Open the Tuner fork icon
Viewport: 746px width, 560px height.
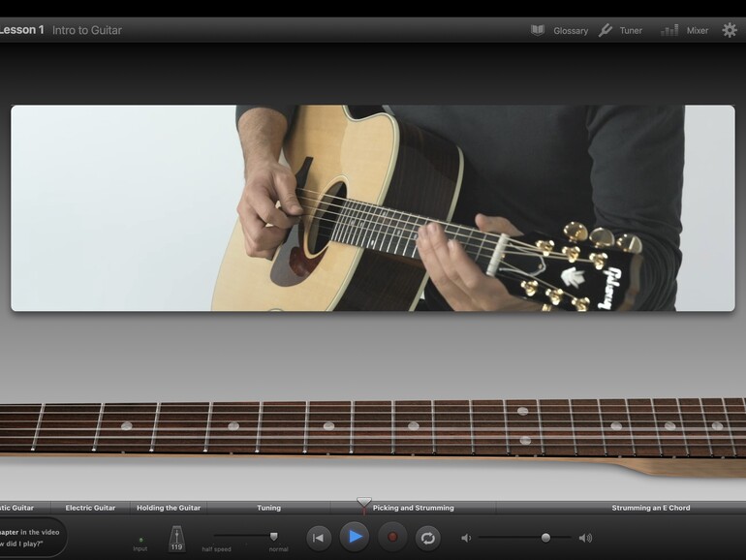click(606, 30)
